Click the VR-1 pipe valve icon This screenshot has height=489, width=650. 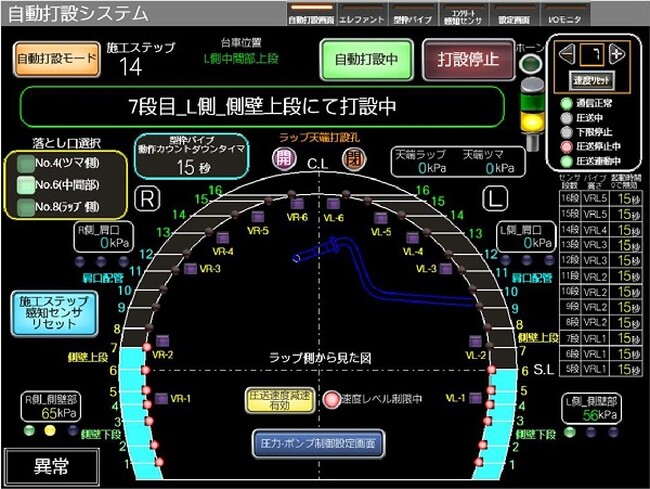[161, 399]
